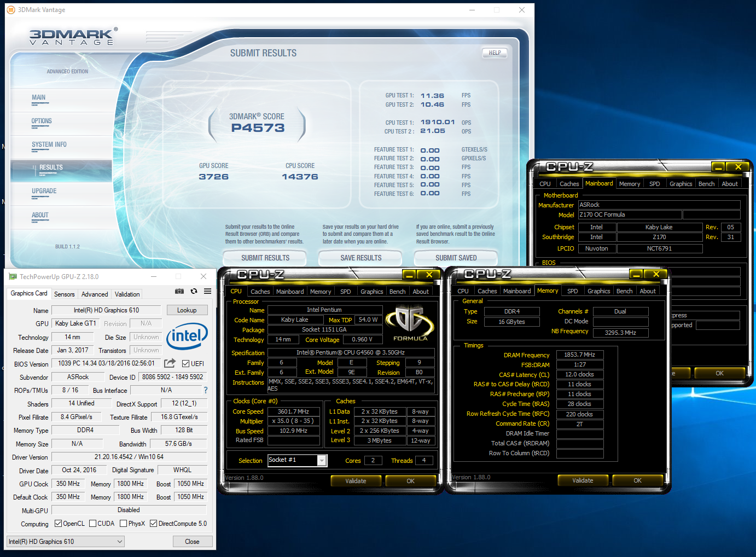756x557 pixels.
Task: Click the BIOS Version field in GPU-Z
Action: pos(107,363)
